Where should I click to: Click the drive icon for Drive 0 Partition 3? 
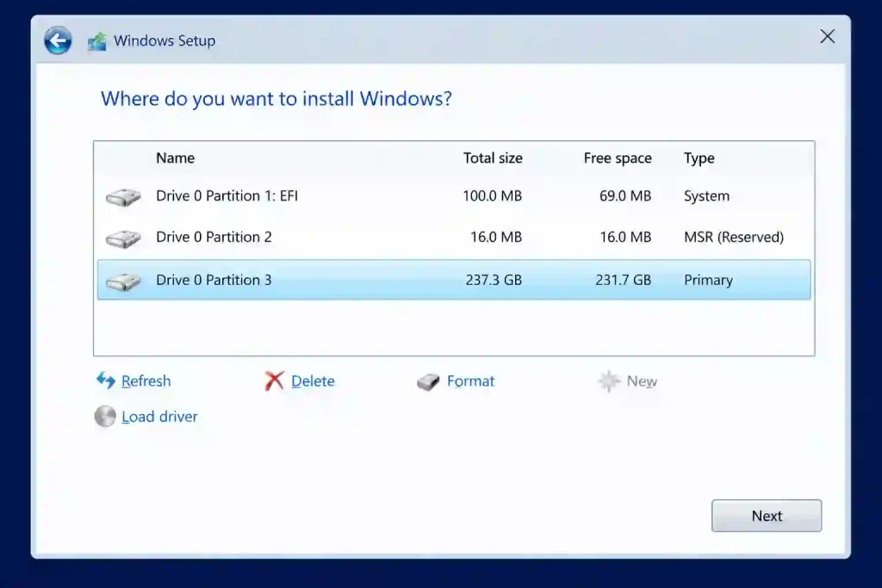[123, 282]
